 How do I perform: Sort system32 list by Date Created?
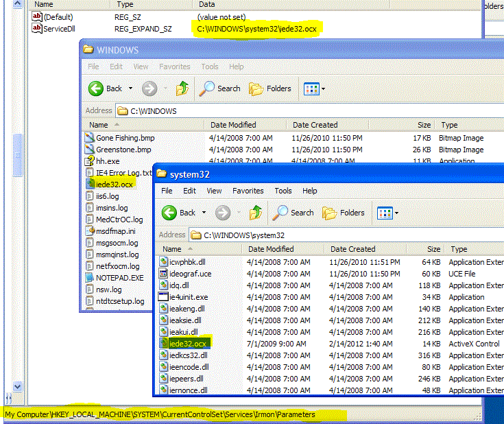pyautogui.click(x=365, y=249)
